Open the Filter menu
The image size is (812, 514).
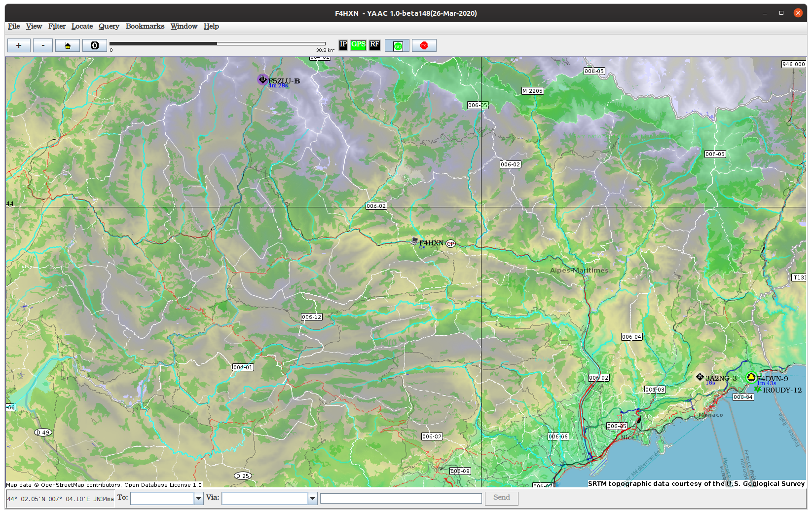click(x=57, y=26)
